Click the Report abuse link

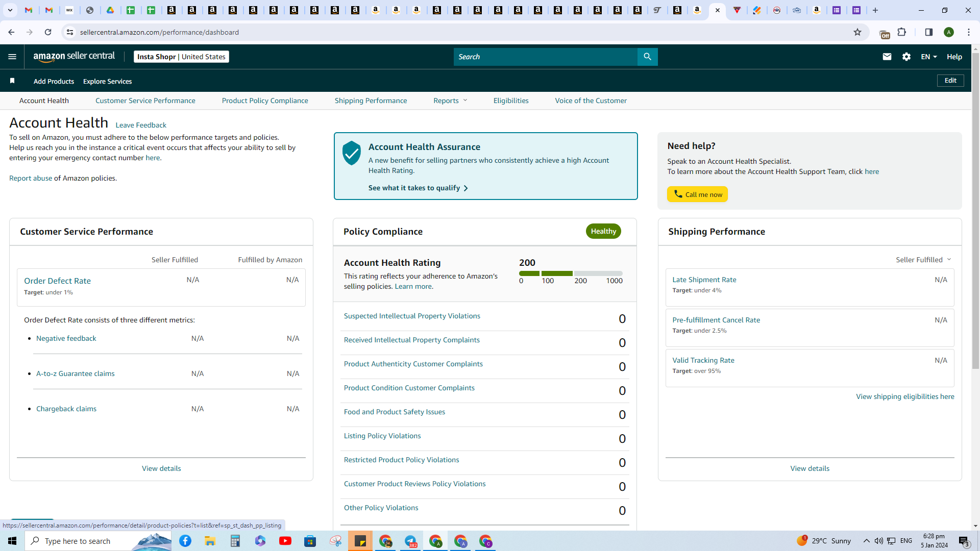31,178
